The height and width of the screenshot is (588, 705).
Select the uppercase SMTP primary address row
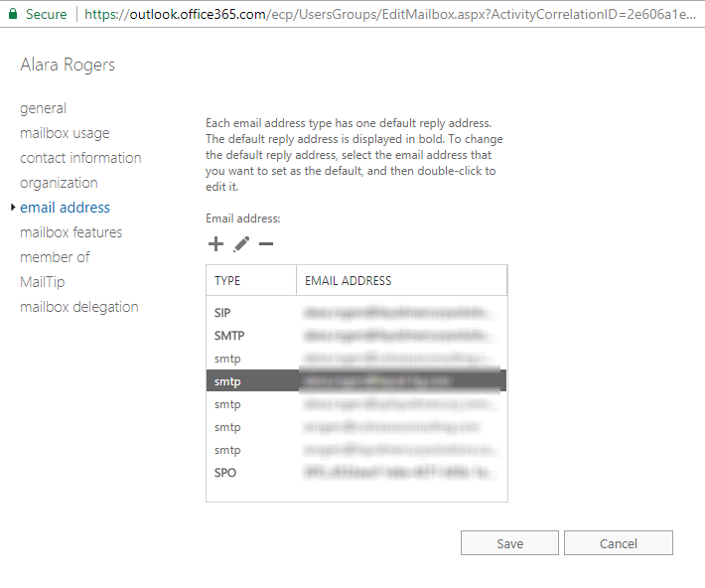click(356, 336)
